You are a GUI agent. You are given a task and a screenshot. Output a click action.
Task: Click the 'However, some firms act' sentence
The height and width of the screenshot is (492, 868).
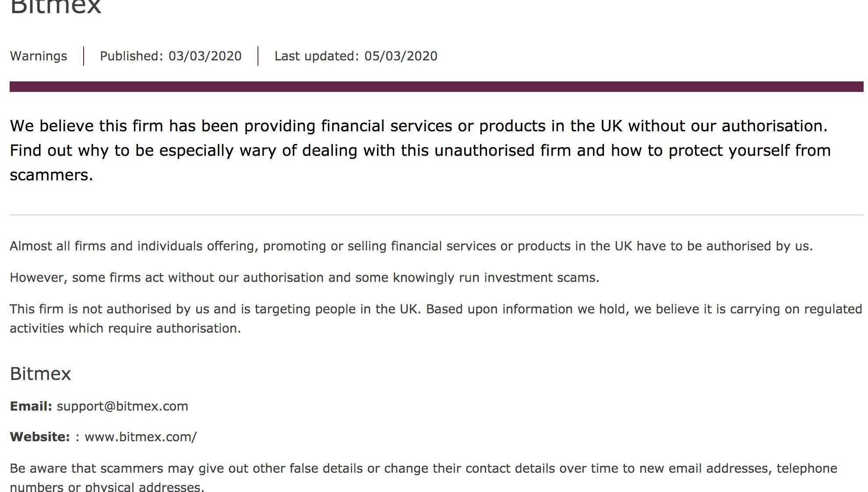[304, 278]
